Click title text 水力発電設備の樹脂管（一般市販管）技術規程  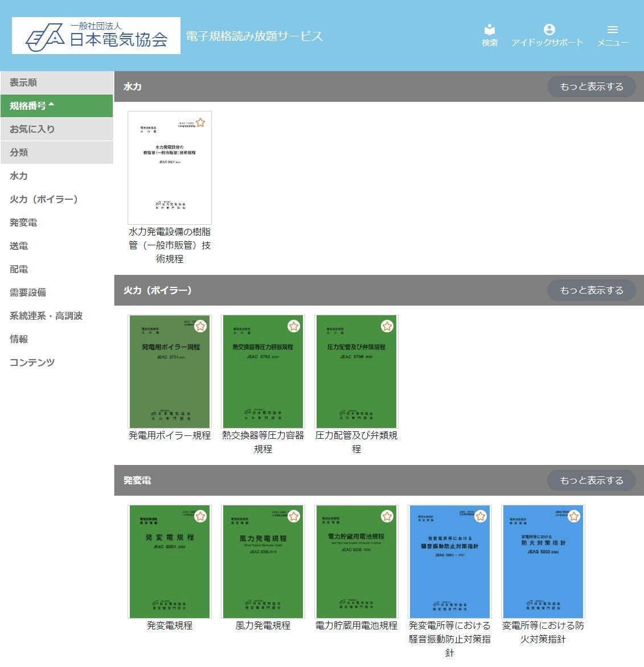click(x=170, y=245)
